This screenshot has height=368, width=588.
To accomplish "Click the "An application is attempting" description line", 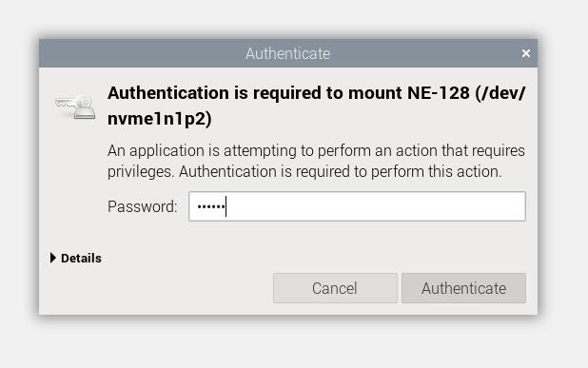I will point(316,151).
